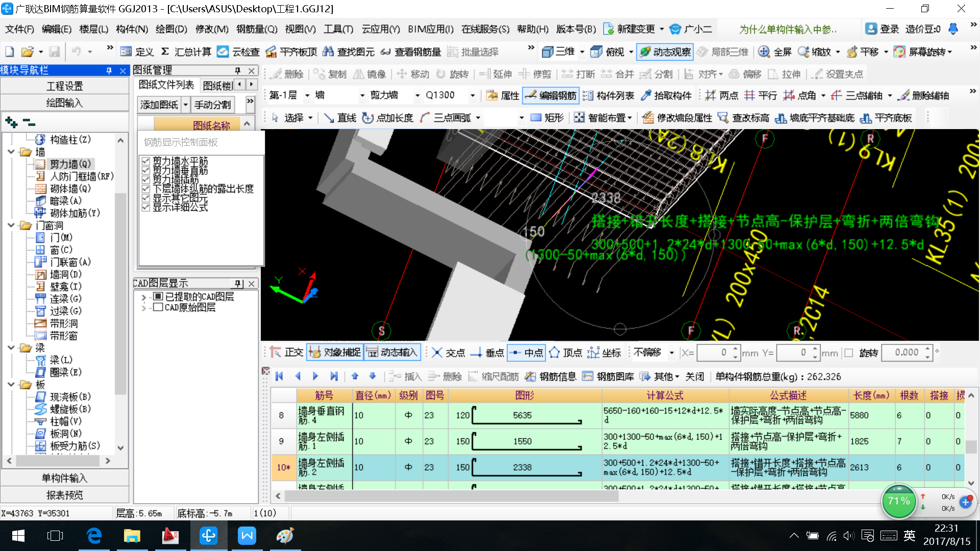Collapse the 门窗洞 tree group
The height and width of the screenshot is (551, 980).
(x=11, y=225)
